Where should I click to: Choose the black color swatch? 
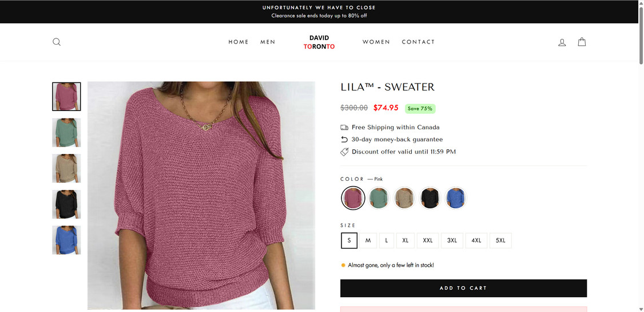(x=430, y=198)
